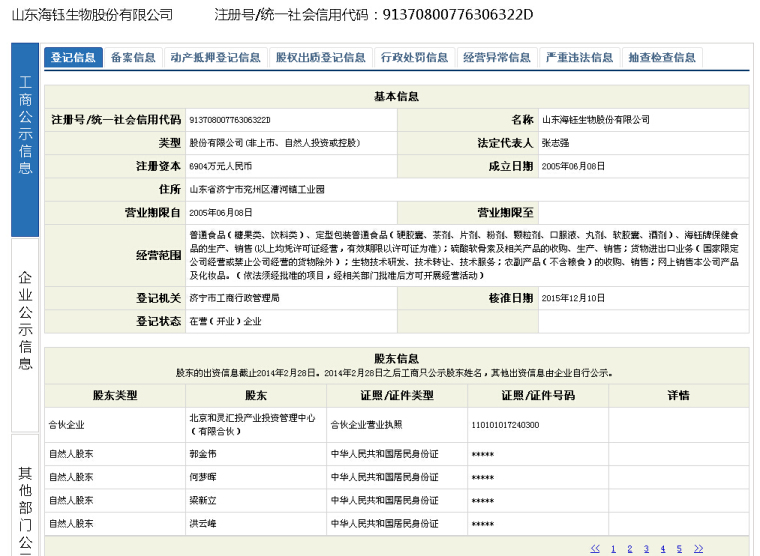Go to first shareholder page «
The image size is (760, 556).
click(595, 548)
